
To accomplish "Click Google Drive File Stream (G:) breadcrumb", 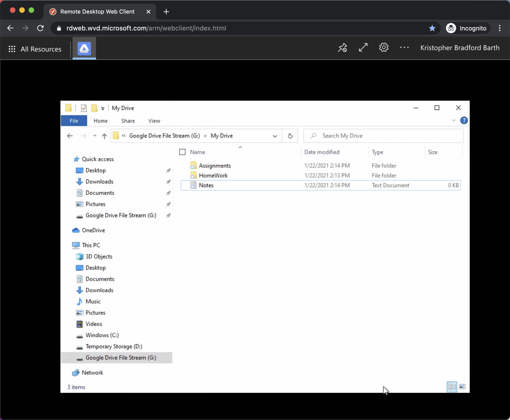I will tap(165, 136).
